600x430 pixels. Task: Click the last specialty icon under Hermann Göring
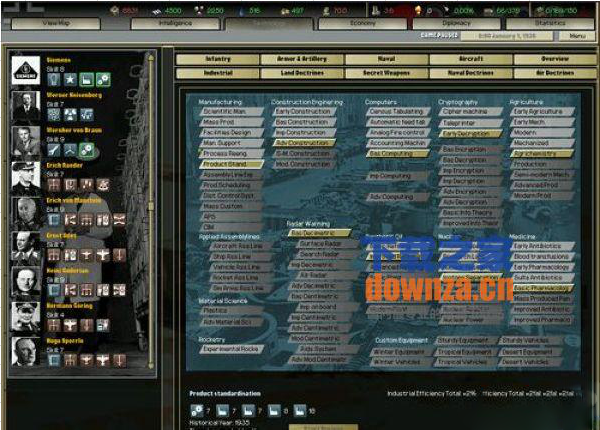pos(103,325)
